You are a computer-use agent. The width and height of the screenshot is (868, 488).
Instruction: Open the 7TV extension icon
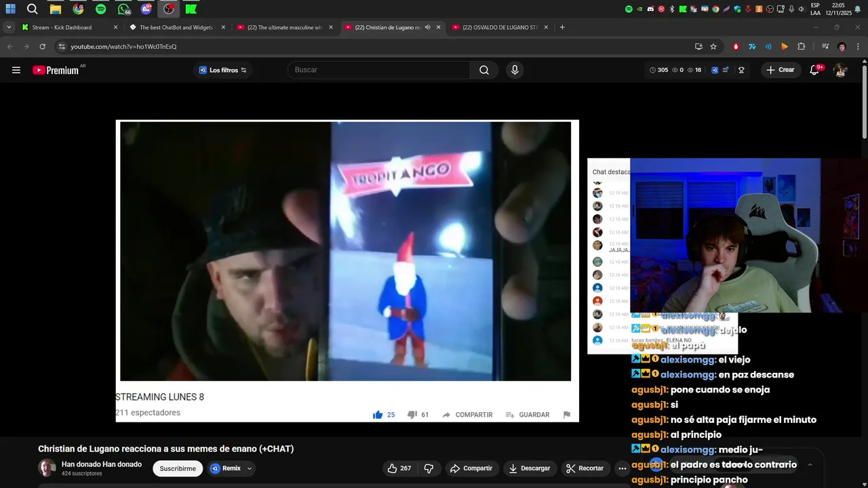point(752,47)
